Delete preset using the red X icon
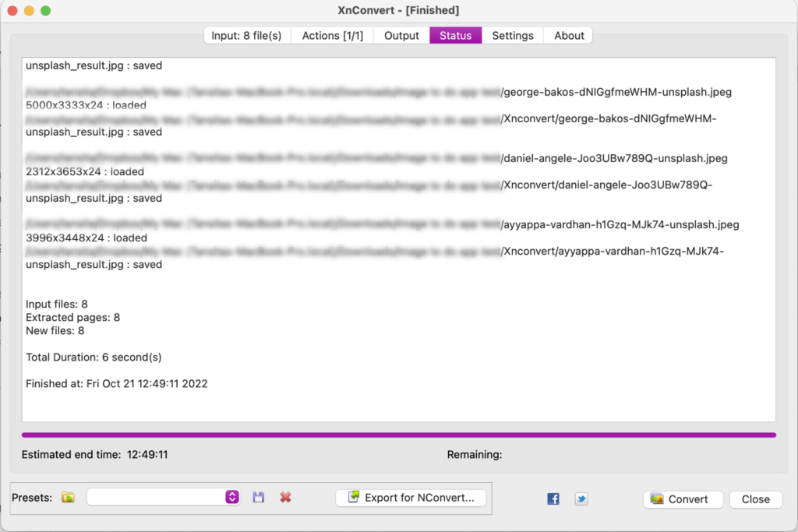The width and height of the screenshot is (798, 532). pyautogui.click(x=285, y=498)
